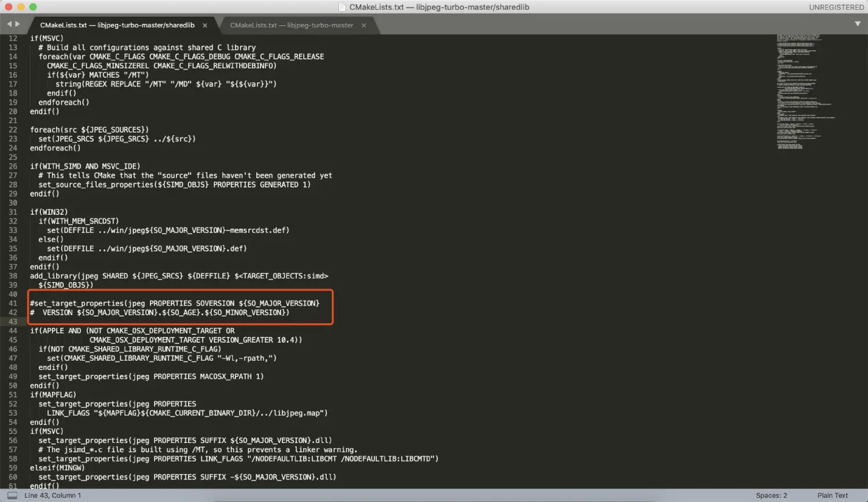Click the document proxy icon in title bar

pos(342,7)
